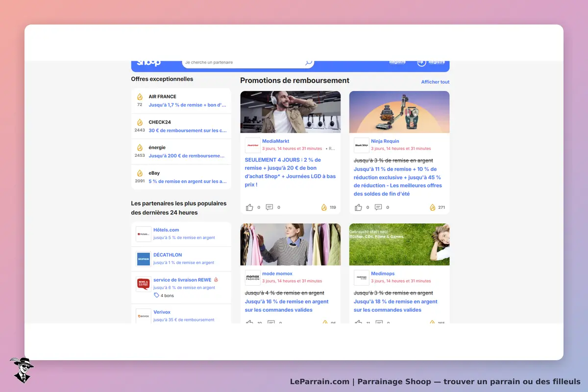Click struck-through 'Jusqu'à 3 %' Ninja text
The width and height of the screenshot is (588, 392).
point(393,161)
